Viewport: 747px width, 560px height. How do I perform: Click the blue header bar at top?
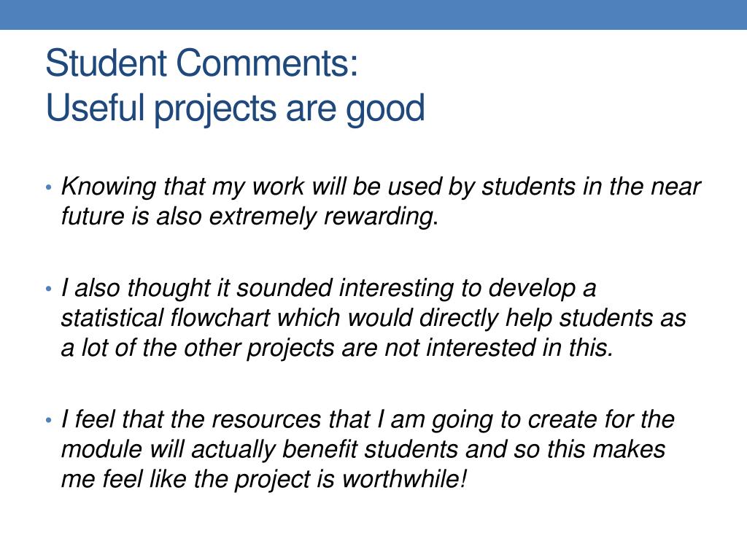pyautogui.click(x=373, y=15)
